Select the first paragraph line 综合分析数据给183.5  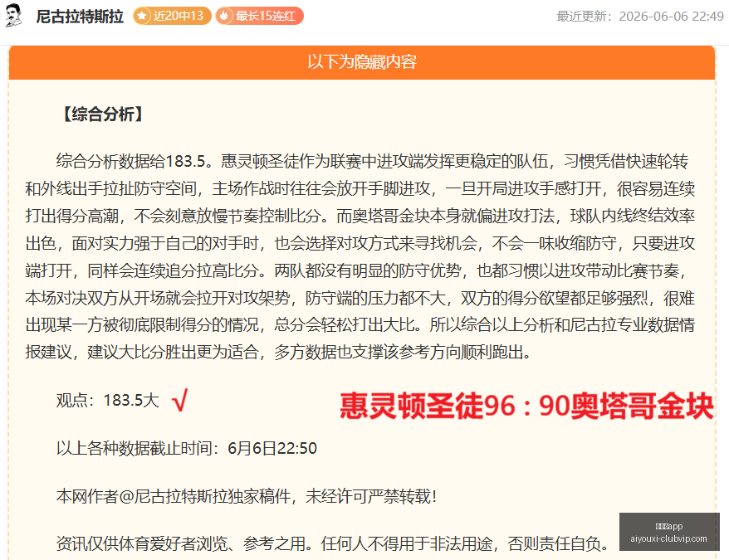click(x=373, y=161)
